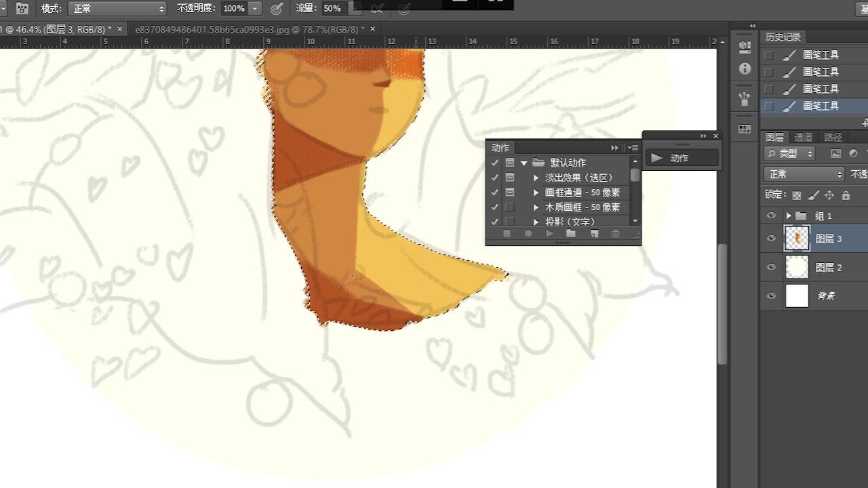Filter layers by adjustment layer icon

(x=853, y=154)
